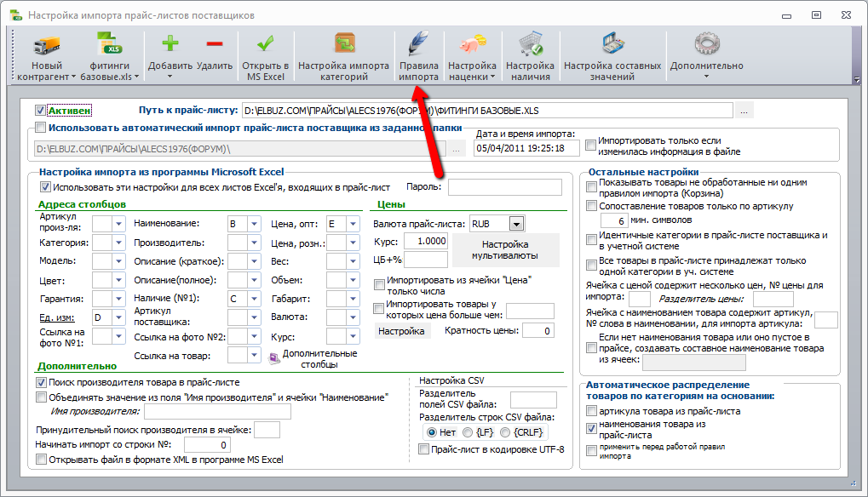Enable артикула товара из прайс-листа checkbox
This screenshot has width=868, height=497.
click(591, 411)
